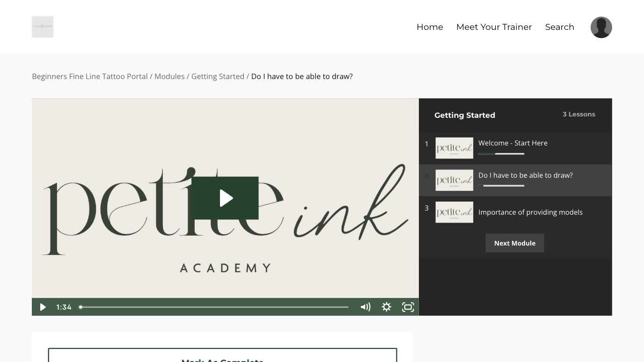Image resolution: width=644 pixels, height=362 pixels.
Task: Click thumbnail of Importance of providing models lesson
Action: point(454,212)
